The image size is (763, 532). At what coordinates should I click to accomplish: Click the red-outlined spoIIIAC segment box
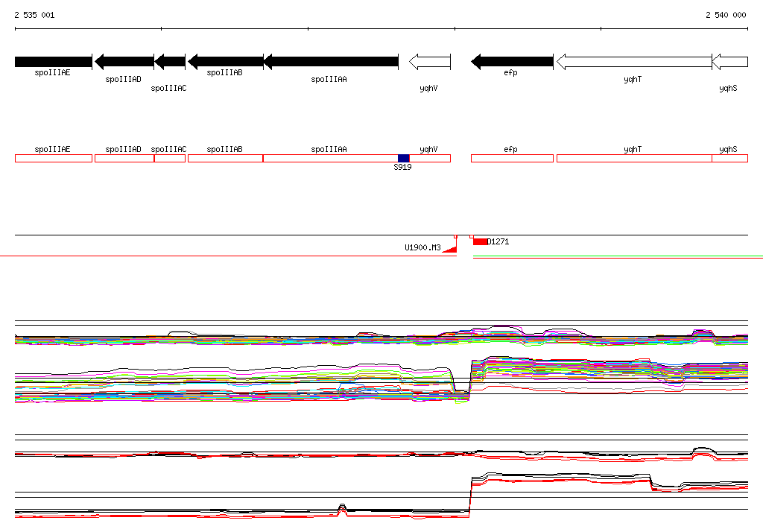coord(170,158)
